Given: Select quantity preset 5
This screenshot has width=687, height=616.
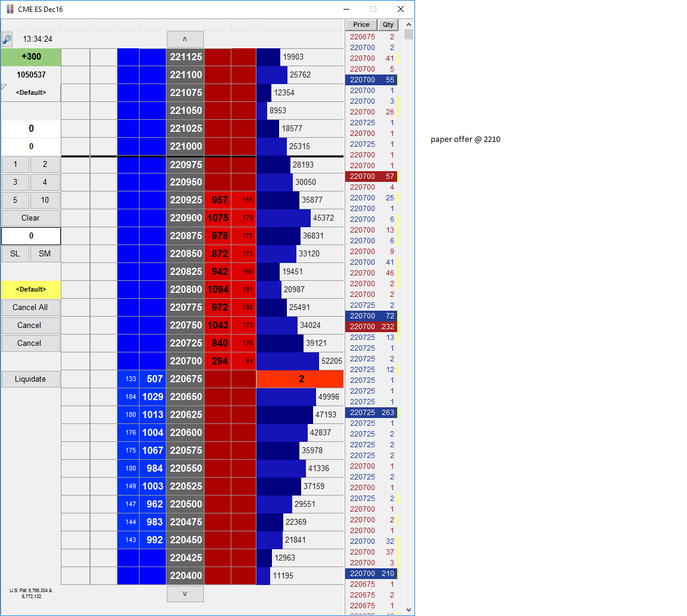Looking at the screenshot, I should coord(16,200).
